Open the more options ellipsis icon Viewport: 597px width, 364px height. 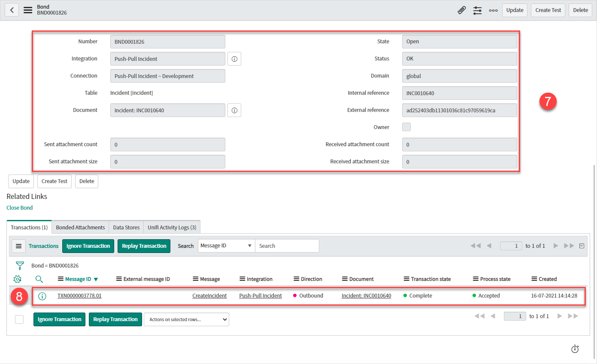(x=493, y=10)
